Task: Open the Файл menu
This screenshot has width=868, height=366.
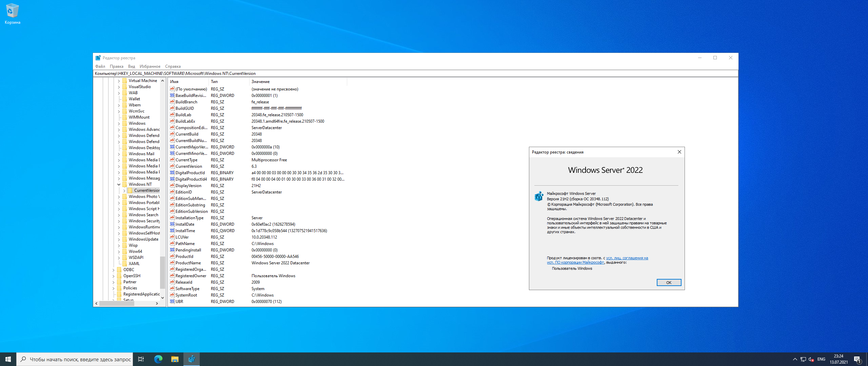Action: 100,66
